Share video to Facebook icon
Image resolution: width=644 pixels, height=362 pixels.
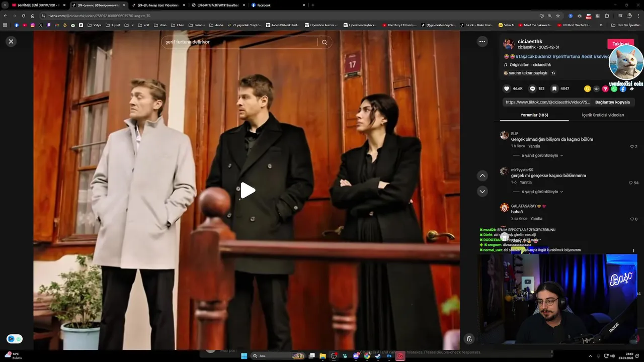(623, 88)
